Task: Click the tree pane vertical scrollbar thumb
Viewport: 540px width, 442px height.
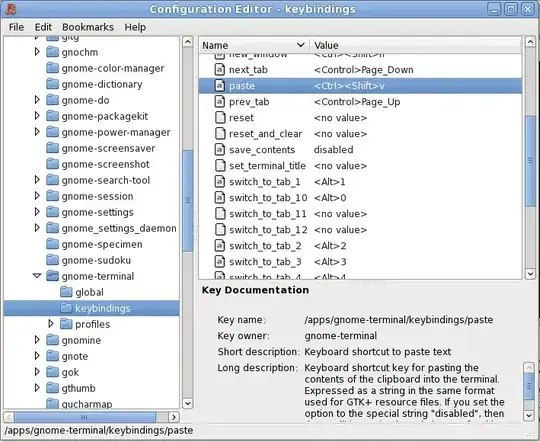Action: 187,201
